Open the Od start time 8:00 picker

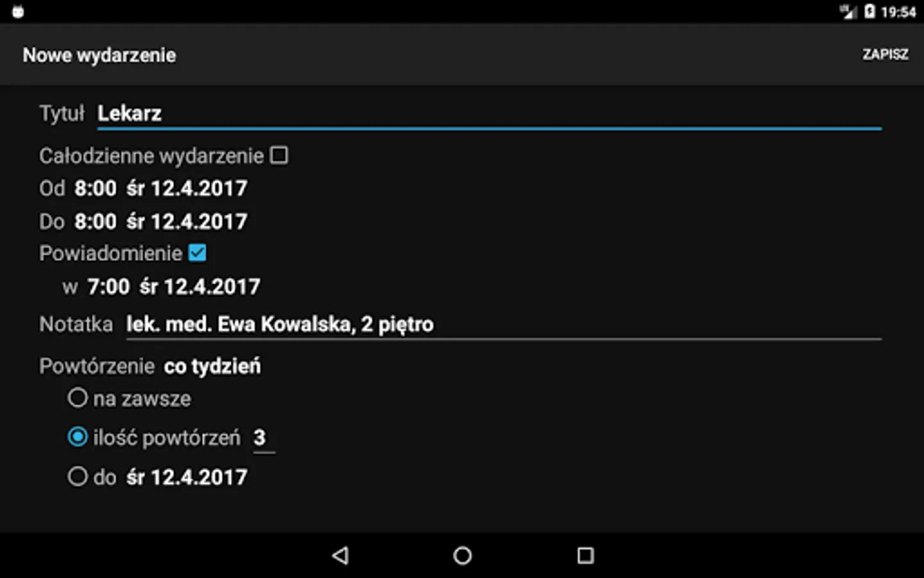96,188
